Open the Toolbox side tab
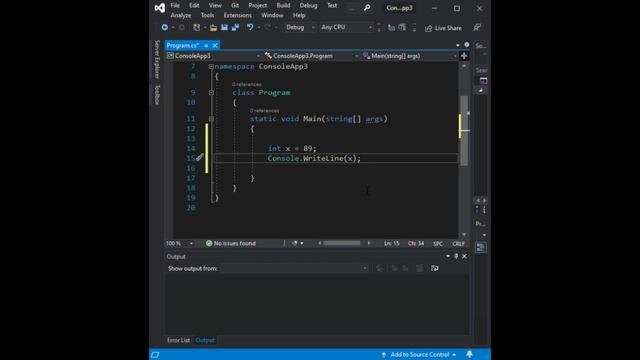This screenshot has width=640, height=360. click(x=157, y=95)
